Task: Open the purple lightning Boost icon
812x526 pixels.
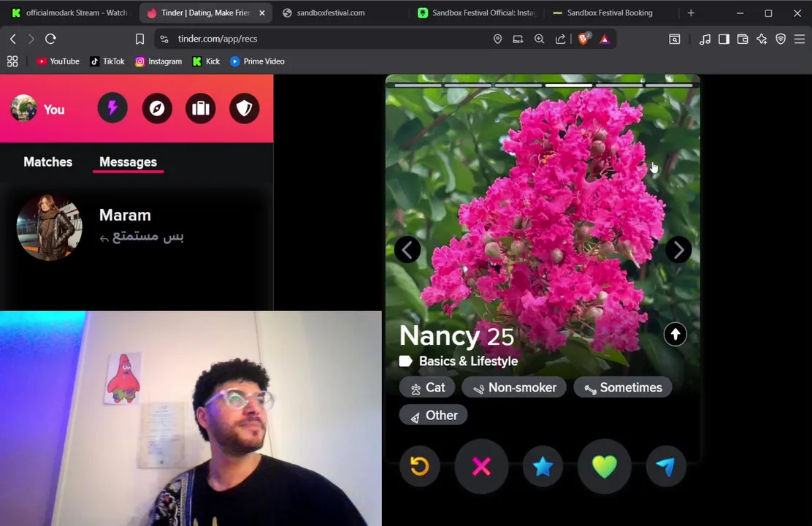Action: (x=112, y=108)
